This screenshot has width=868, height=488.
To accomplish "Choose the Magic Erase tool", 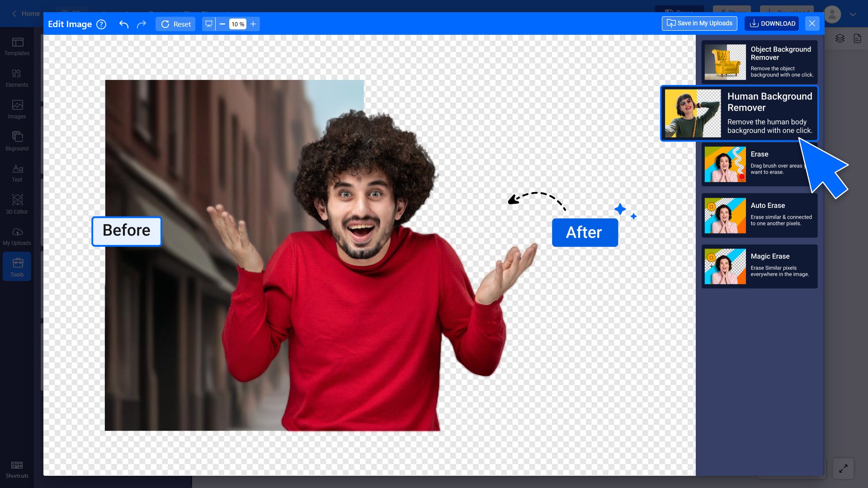I will coord(759,266).
